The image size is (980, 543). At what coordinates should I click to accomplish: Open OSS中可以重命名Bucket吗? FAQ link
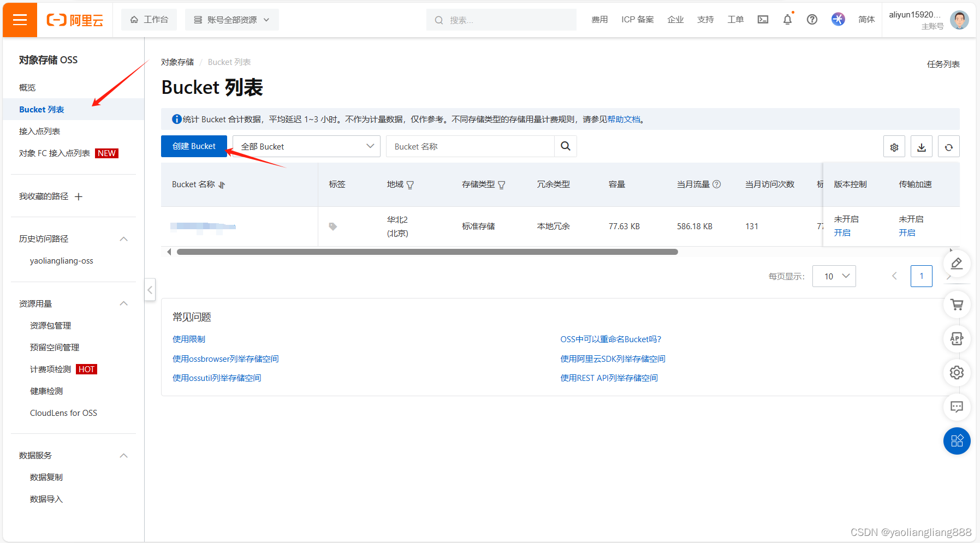click(x=610, y=339)
